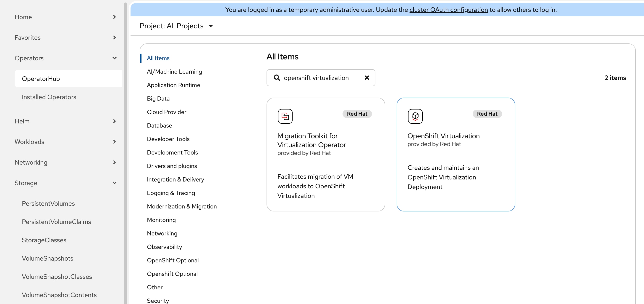Filter by AI/Machine Learning category

[174, 72]
